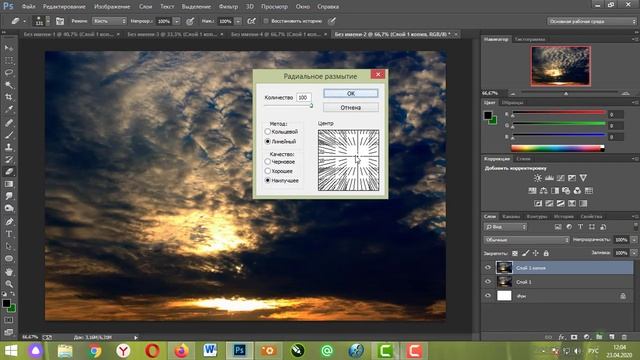
Task: Hide the Слой 1 layer
Action: (x=488, y=282)
